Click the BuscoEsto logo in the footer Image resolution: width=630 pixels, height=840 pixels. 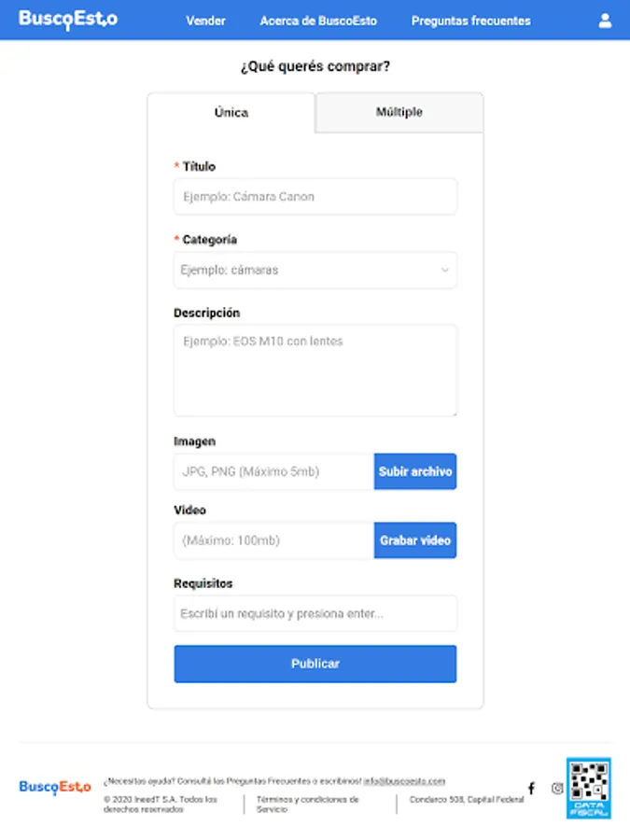click(55, 787)
